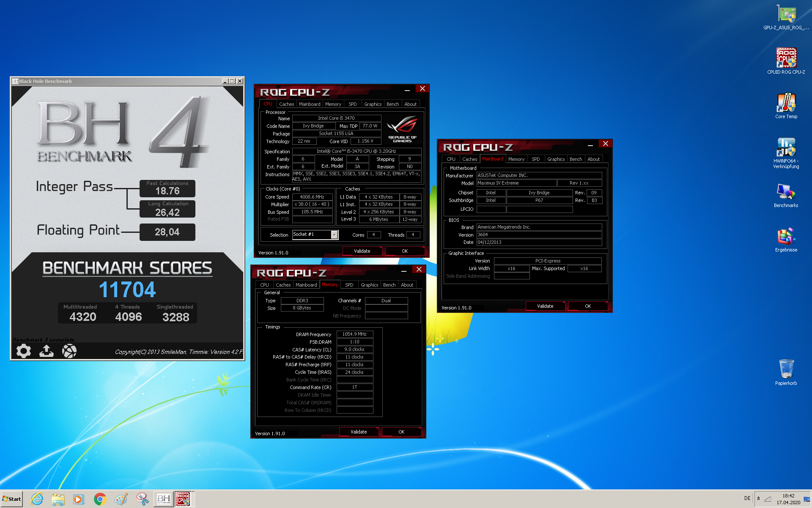Screen dimensions: 812x508
Task: Switch to CPU tab in Mainboard window
Action: point(451,159)
